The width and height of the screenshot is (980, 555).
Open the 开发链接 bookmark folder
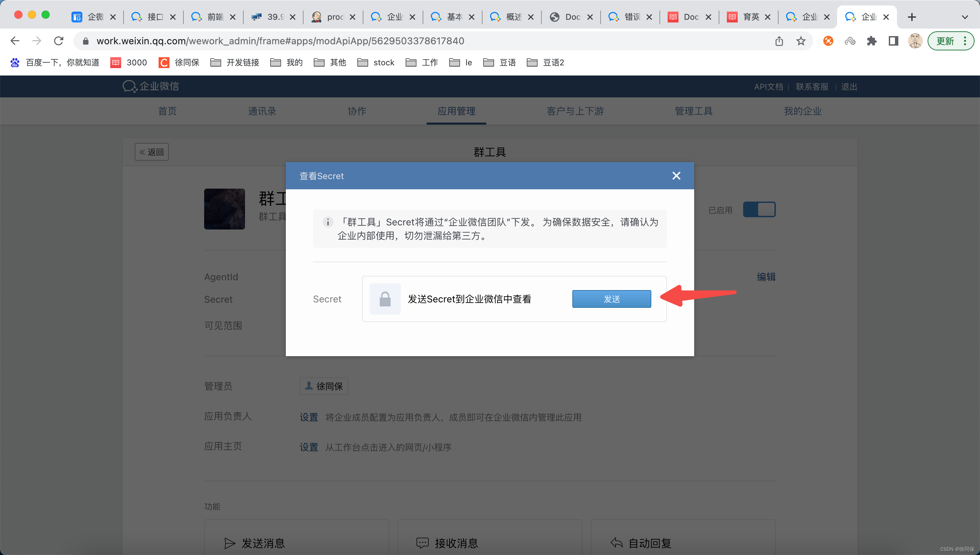(x=234, y=63)
